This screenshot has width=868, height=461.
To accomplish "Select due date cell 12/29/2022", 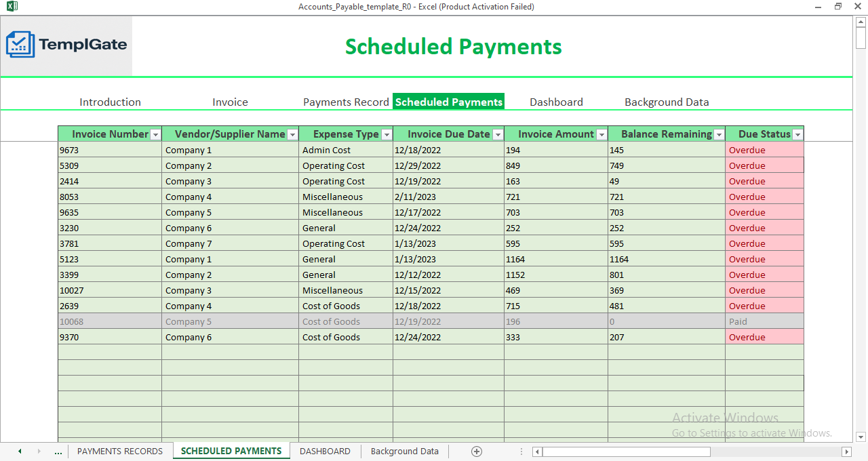I will click(448, 165).
